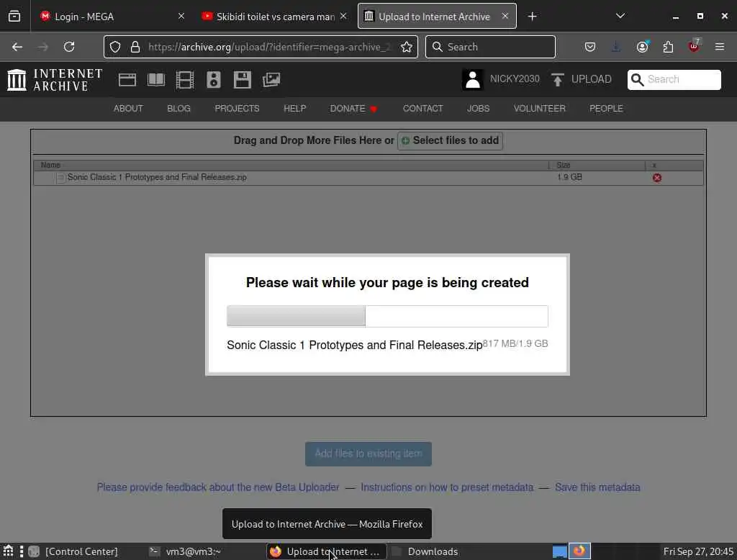This screenshot has width=737, height=560.
Task: Go to the Internet Archive home logo
Action: pos(55,79)
